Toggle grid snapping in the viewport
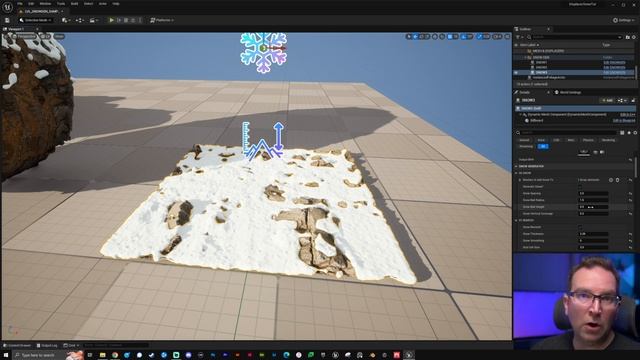 [450, 37]
